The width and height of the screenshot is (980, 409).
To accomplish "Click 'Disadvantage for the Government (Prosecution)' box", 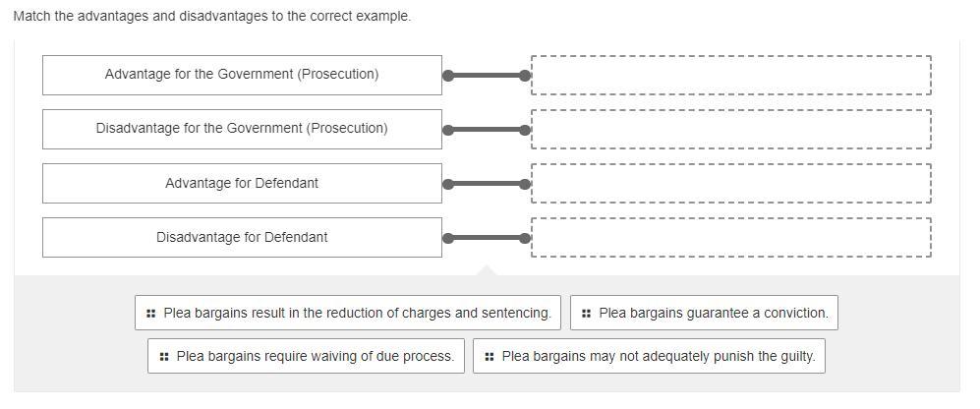I will click(242, 129).
